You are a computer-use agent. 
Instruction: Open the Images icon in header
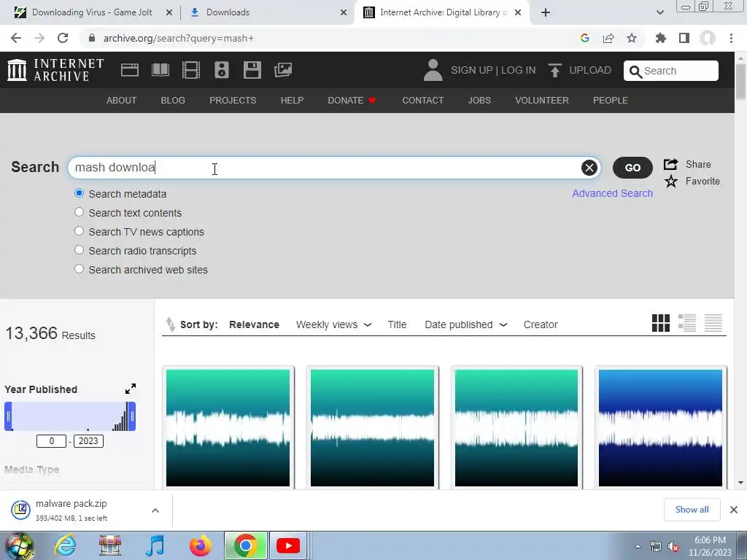(283, 70)
